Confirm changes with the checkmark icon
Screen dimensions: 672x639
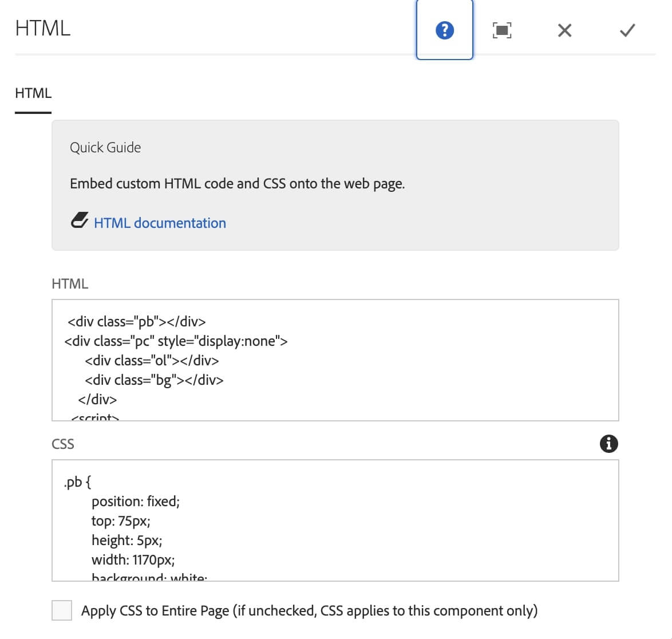(x=627, y=30)
